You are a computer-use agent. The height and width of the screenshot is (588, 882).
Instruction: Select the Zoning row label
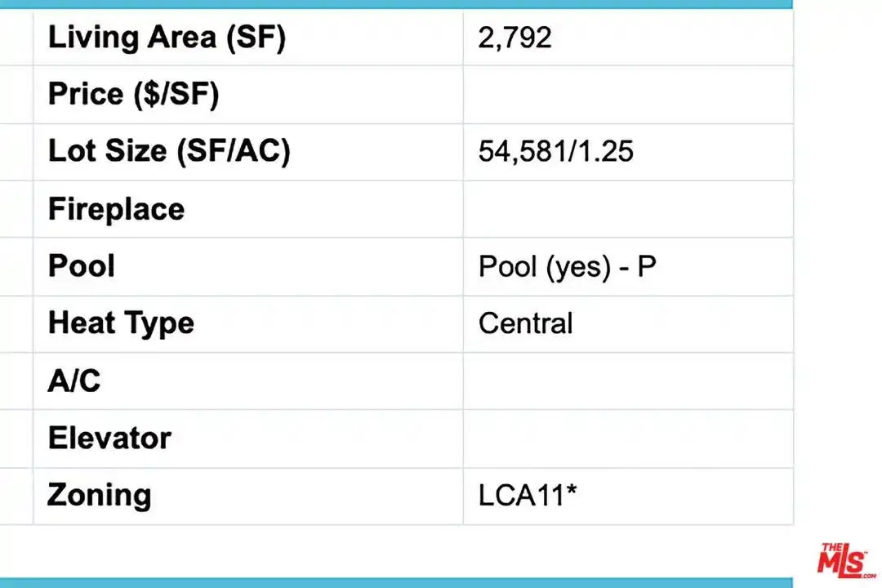(x=100, y=496)
